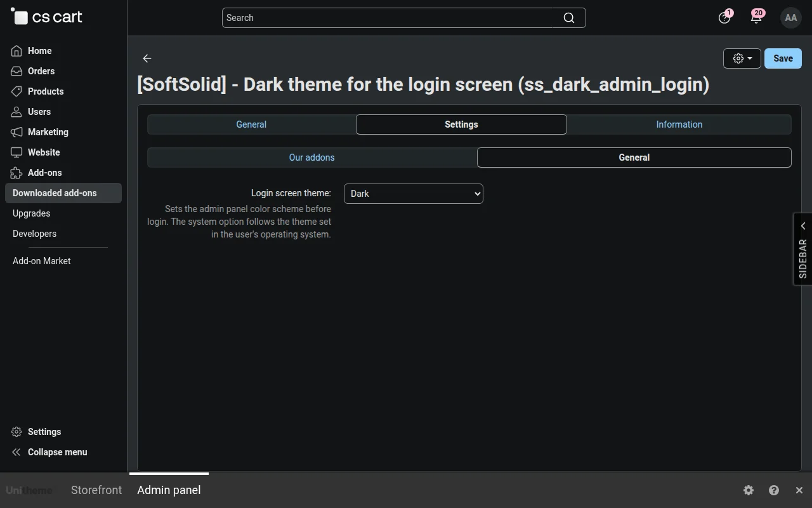Viewport: 812px width, 508px height.
Task: Open the Users section
Action: pyautogui.click(x=39, y=112)
